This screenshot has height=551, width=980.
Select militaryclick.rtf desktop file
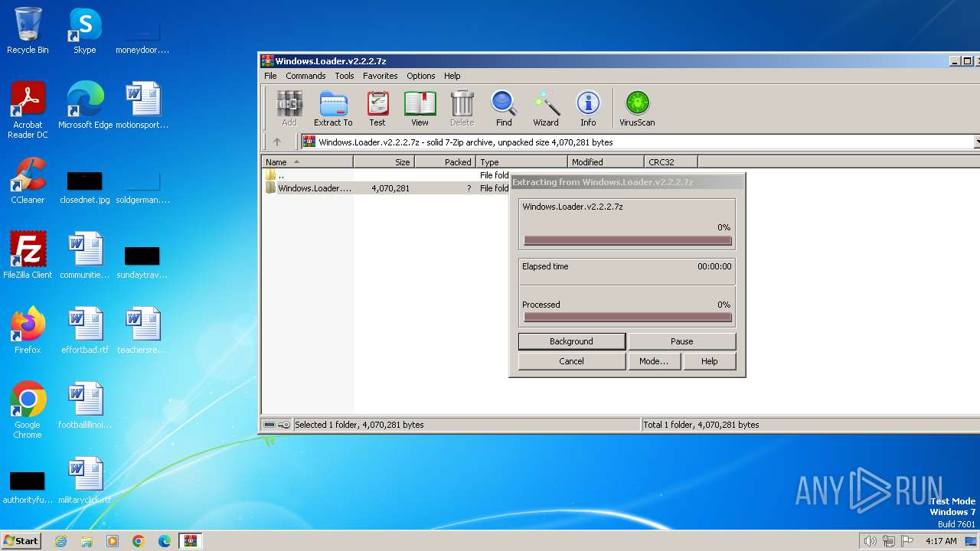(85, 481)
